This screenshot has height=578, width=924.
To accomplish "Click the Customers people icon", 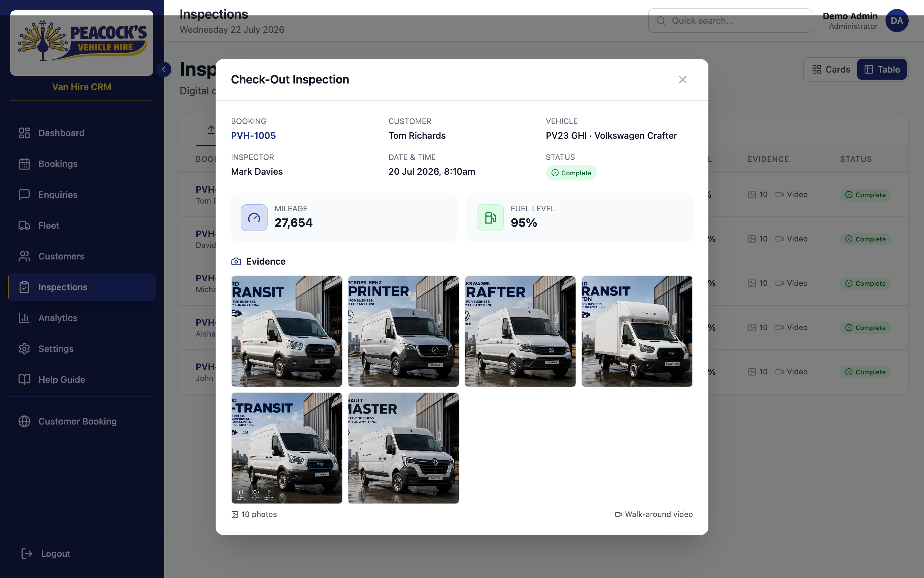I will 24,256.
